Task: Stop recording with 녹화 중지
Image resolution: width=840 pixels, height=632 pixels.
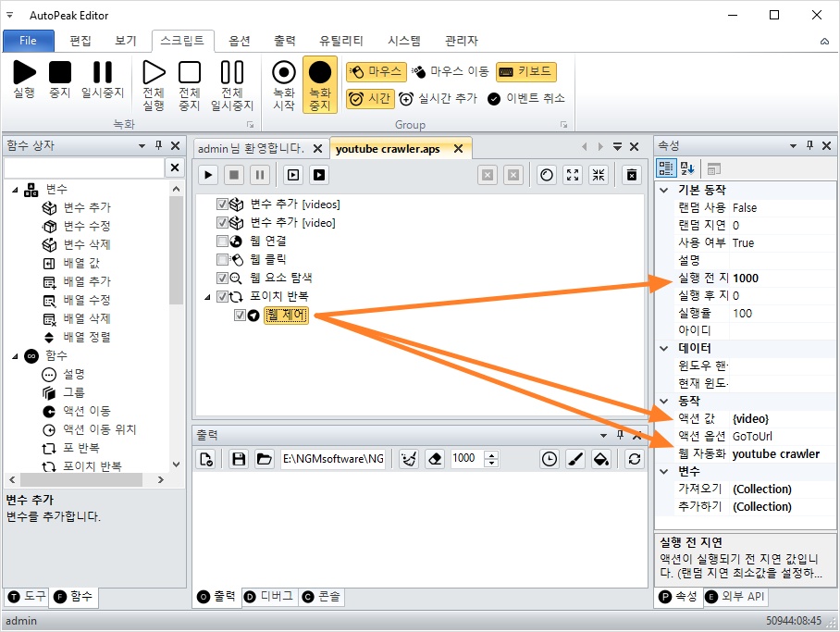Action: (320, 85)
